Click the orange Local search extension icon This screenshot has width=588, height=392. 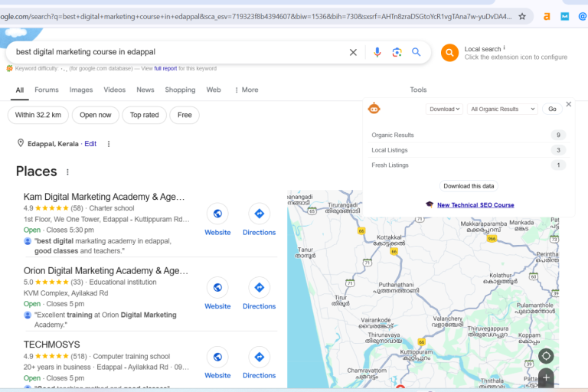point(449,53)
